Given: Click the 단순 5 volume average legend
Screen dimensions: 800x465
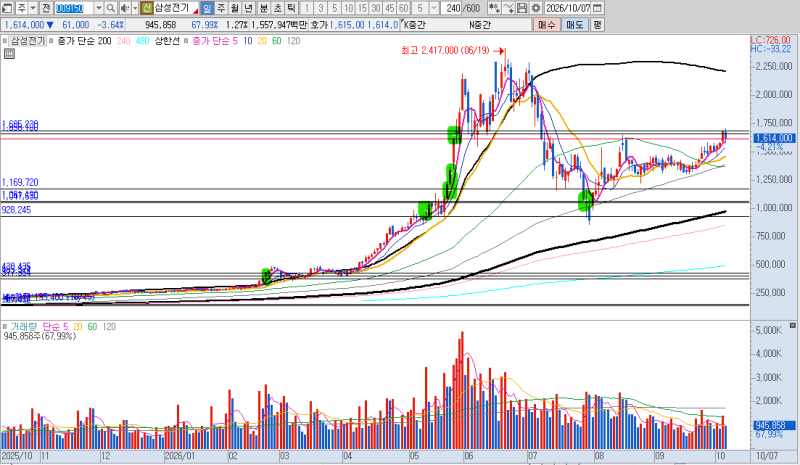Looking at the screenshot, I should click(55, 326).
